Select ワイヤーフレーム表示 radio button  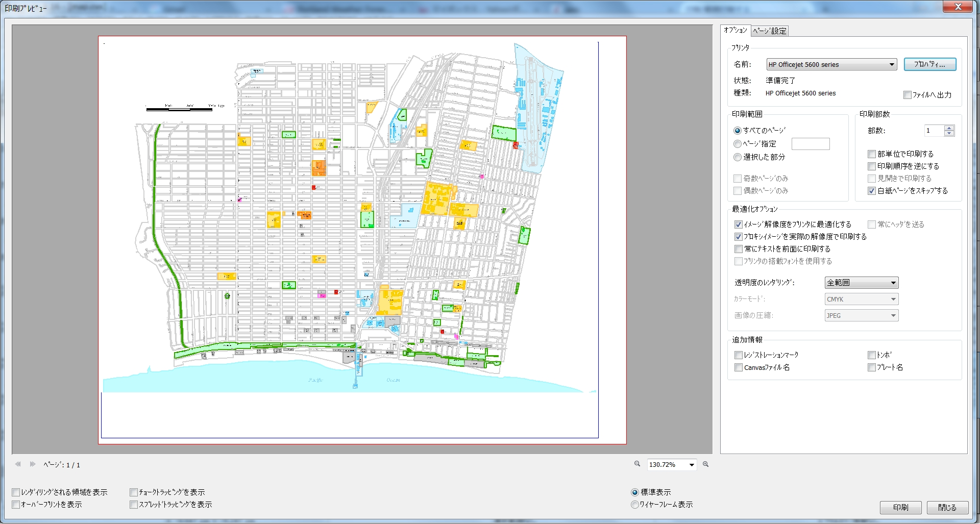(x=635, y=505)
